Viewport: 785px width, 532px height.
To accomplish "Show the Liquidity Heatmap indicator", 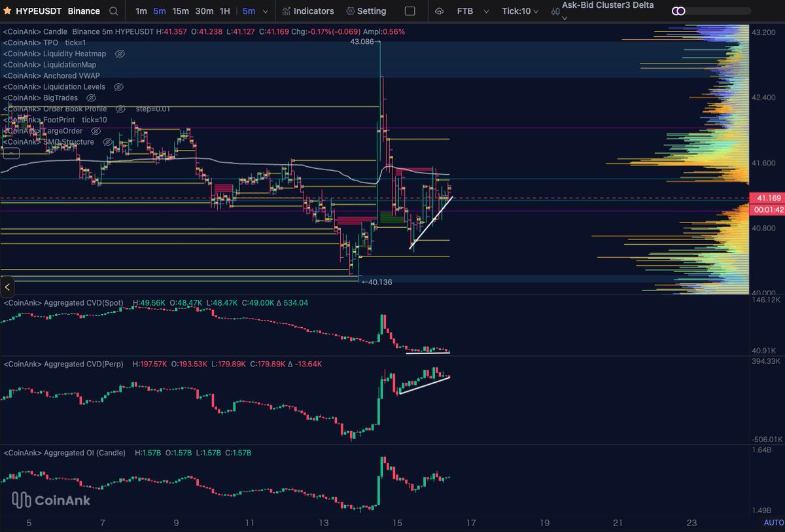I will 120,54.
